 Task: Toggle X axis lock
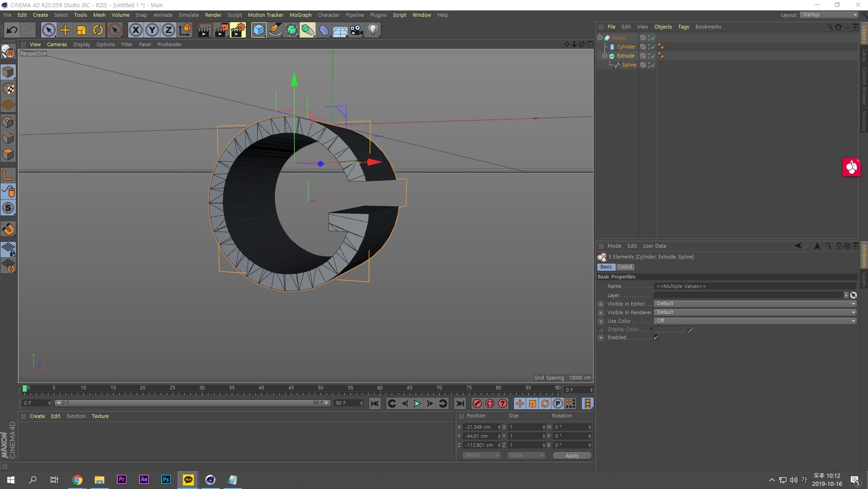click(135, 30)
